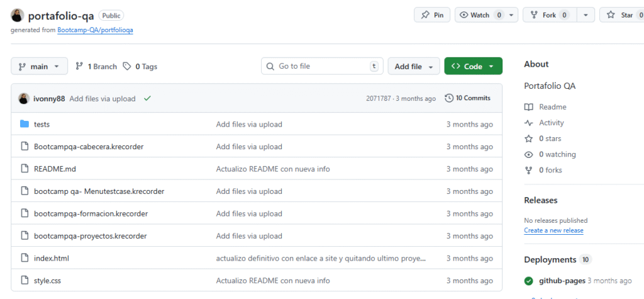This screenshot has width=644, height=299.
Task: Star the repository
Action: pos(622,15)
